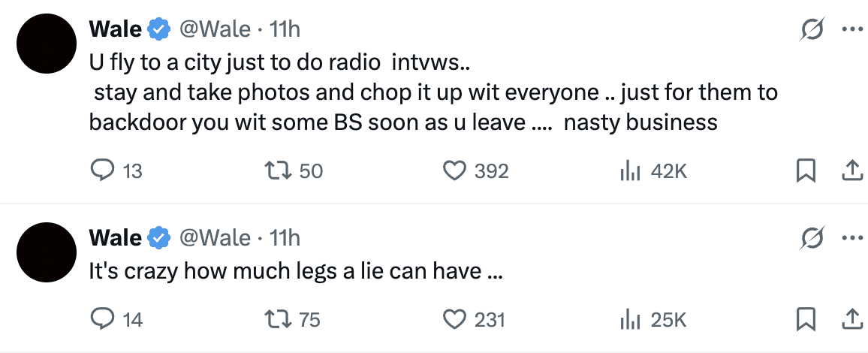The image size is (868, 353).
Task: Click @Wale handle on second tweet
Action: [x=214, y=238]
